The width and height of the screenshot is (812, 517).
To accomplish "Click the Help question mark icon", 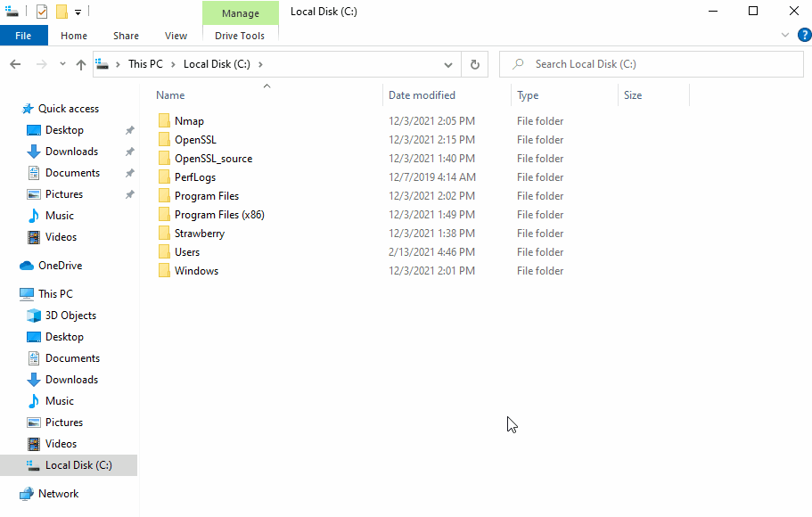I will [x=804, y=35].
